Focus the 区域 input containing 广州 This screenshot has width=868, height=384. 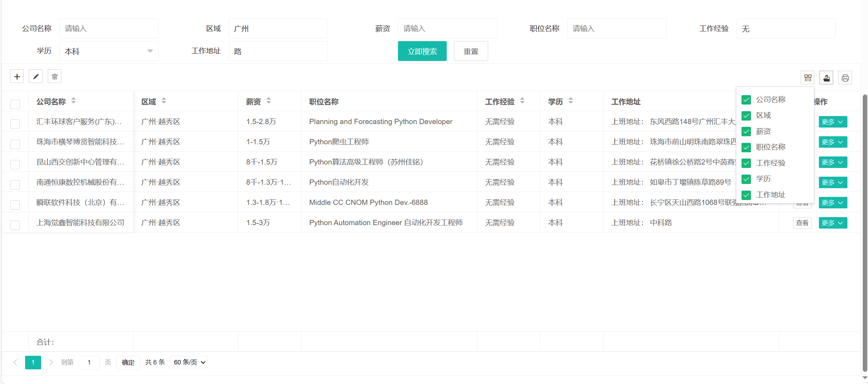[278, 29]
